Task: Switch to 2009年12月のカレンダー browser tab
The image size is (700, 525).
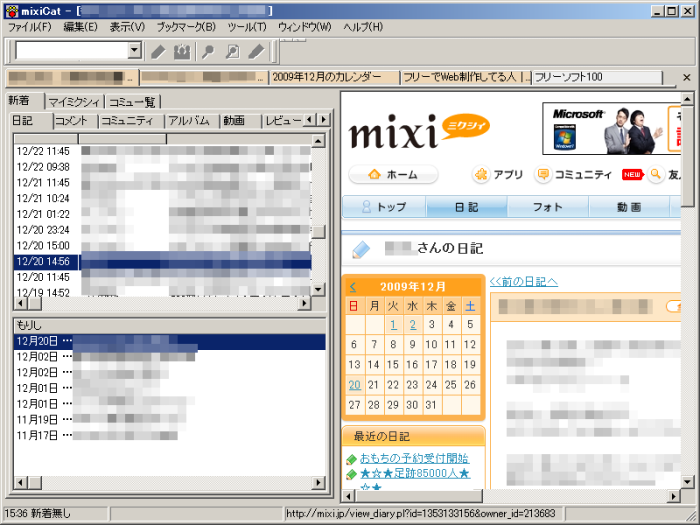Action: pyautogui.click(x=334, y=77)
